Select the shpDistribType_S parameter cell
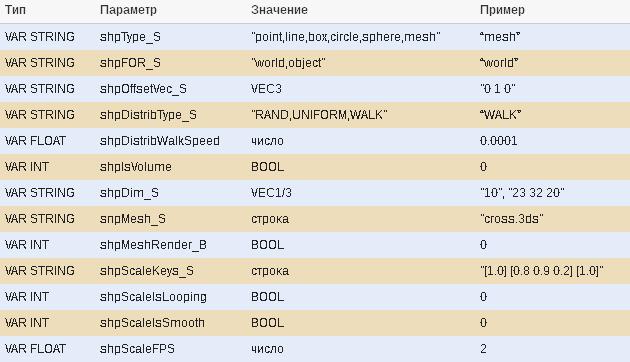630x362 pixels. [x=148, y=115]
